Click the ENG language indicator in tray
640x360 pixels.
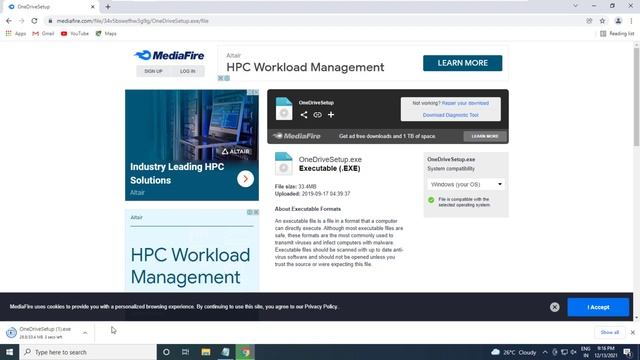tap(586, 352)
